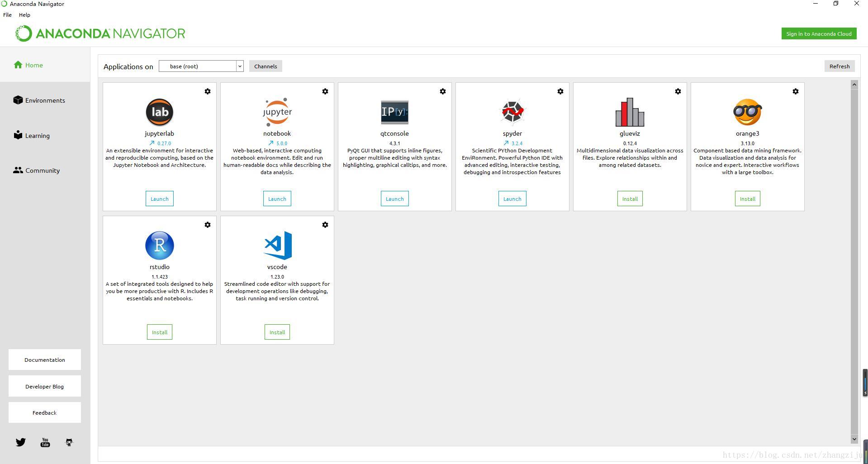Viewport: 868px width, 464px height.
Task: Click the orange3 sunglasses logo
Action: 748,112
